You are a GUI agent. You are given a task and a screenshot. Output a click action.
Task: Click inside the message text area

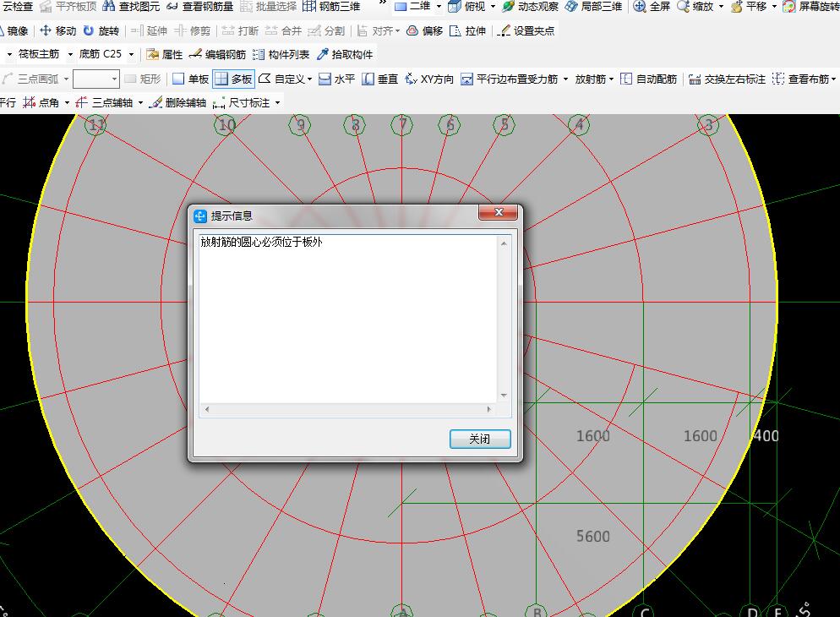tap(348, 319)
